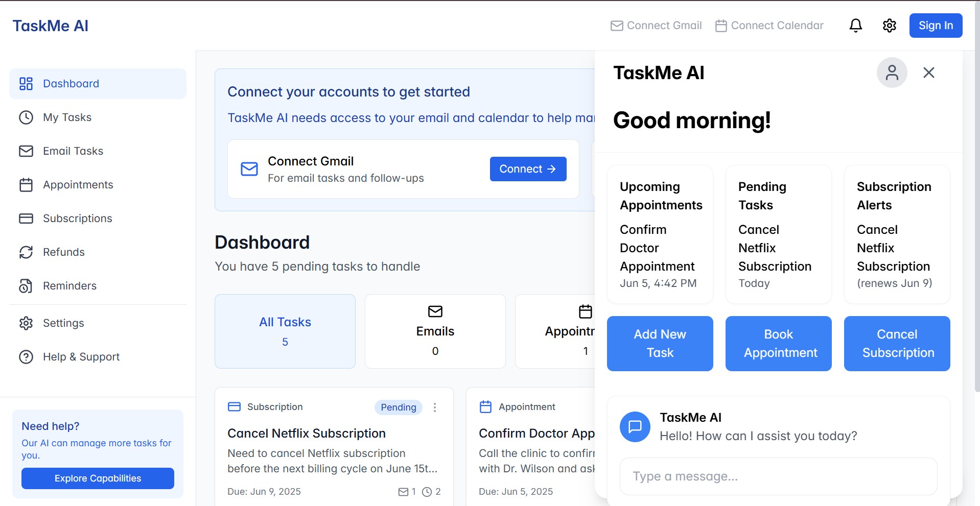Click Add New Task button
980x506 pixels.
pyautogui.click(x=660, y=344)
